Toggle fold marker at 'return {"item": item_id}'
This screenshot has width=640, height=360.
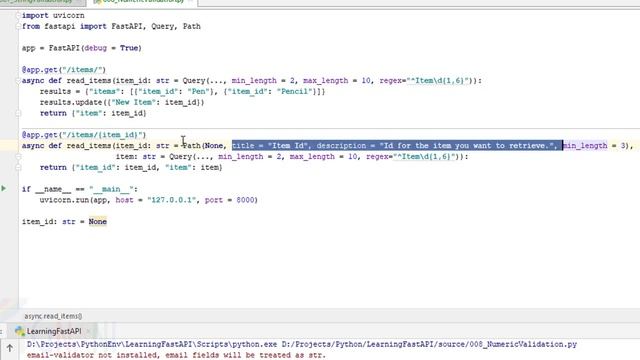coord(18,113)
